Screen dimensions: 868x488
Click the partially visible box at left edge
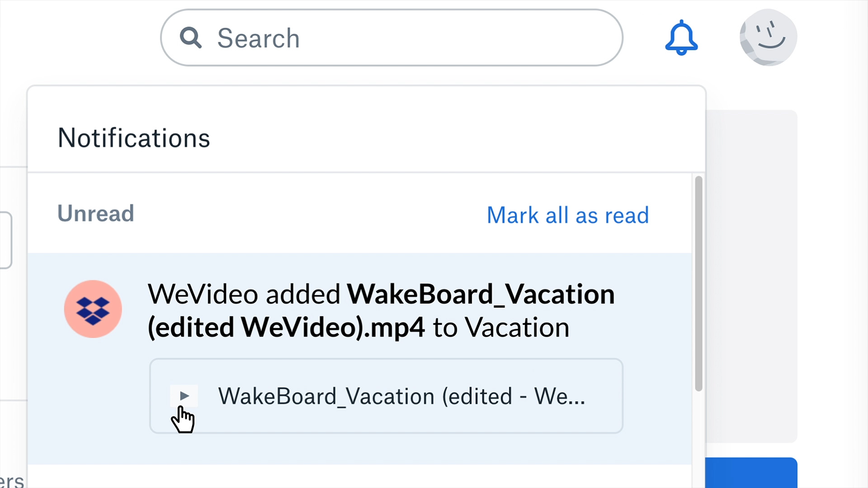[6, 240]
